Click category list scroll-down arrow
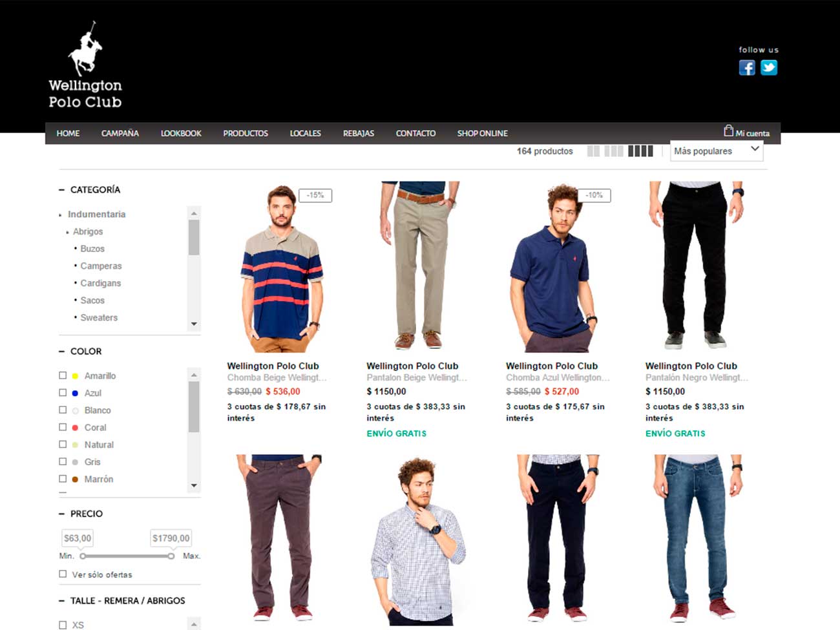 tap(194, 324)
